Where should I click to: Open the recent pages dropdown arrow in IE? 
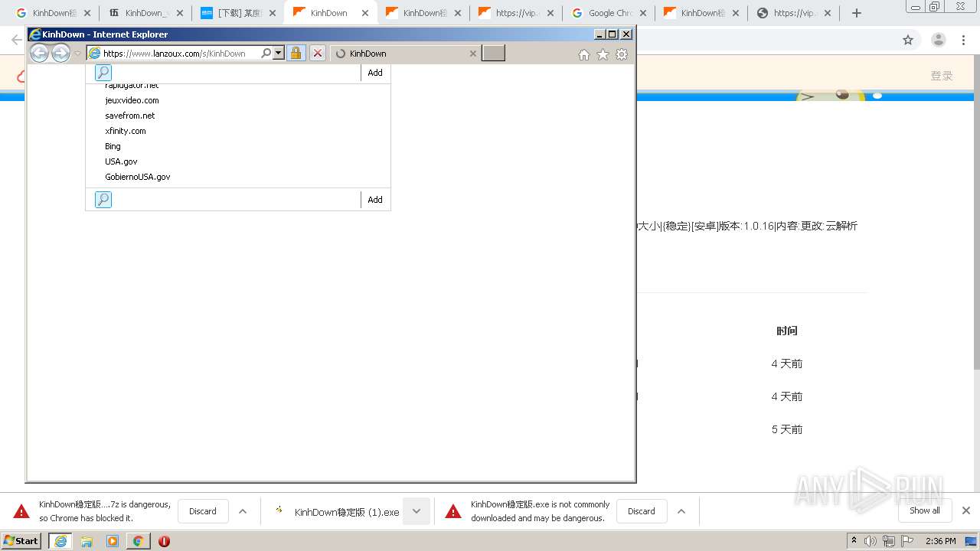[77, 54]
